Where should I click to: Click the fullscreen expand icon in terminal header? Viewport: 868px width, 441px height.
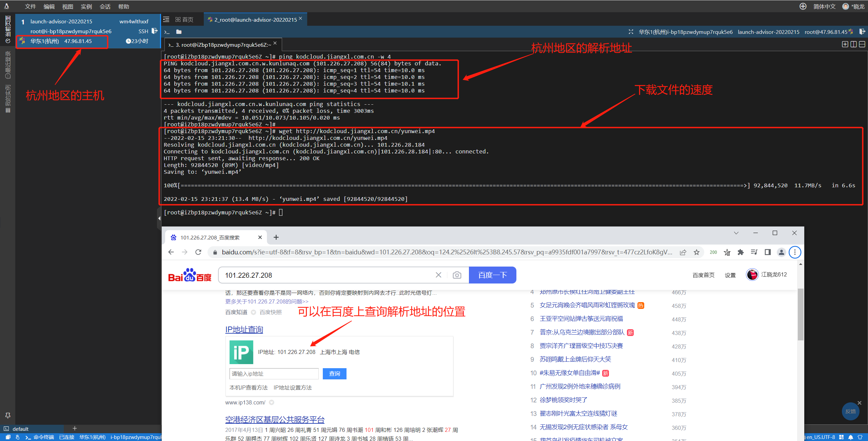631,32
